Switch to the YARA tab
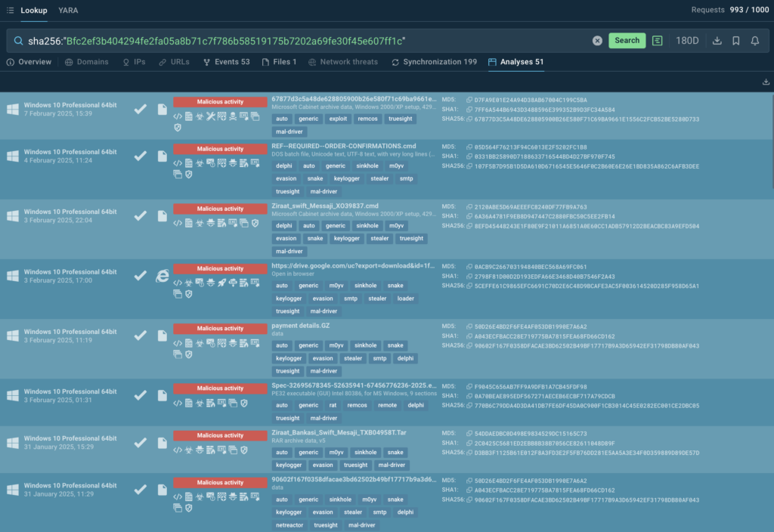This screenshot has width=774, height=532. tap(68, 11)
